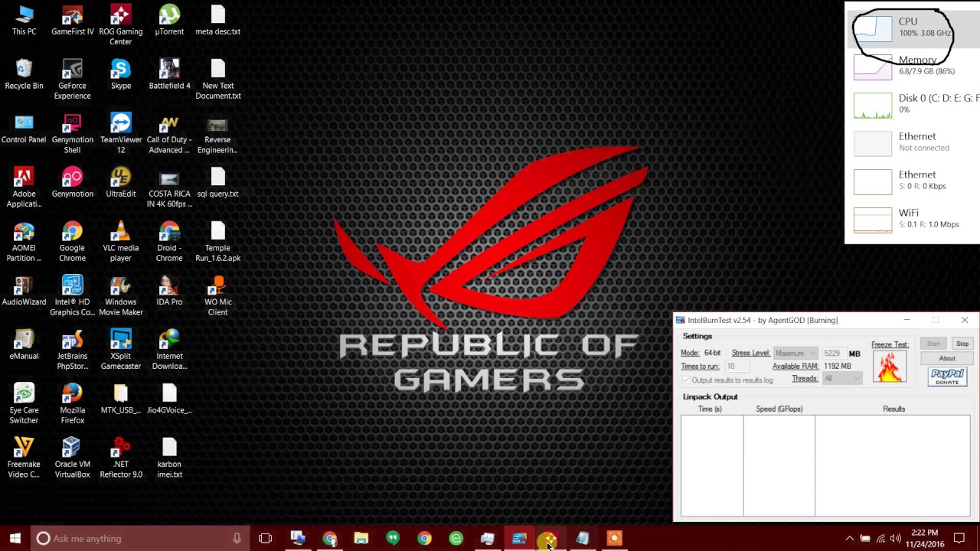Select the IDA Pro desktop icon
This screenshot has width=980, height=551.
pos(169,291)
